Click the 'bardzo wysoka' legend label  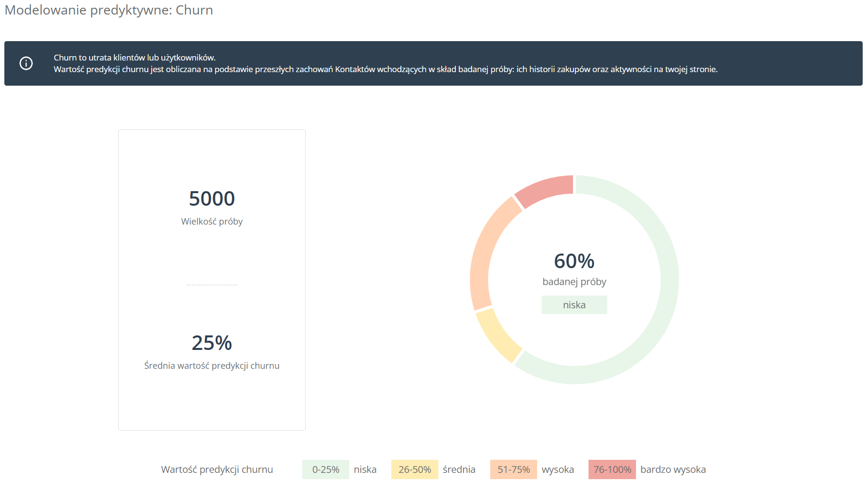673,469
